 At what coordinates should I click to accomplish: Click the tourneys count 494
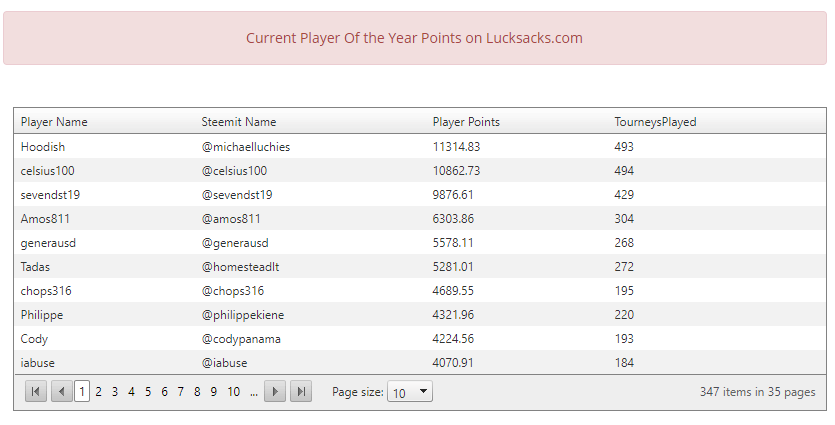click(624, 171)
